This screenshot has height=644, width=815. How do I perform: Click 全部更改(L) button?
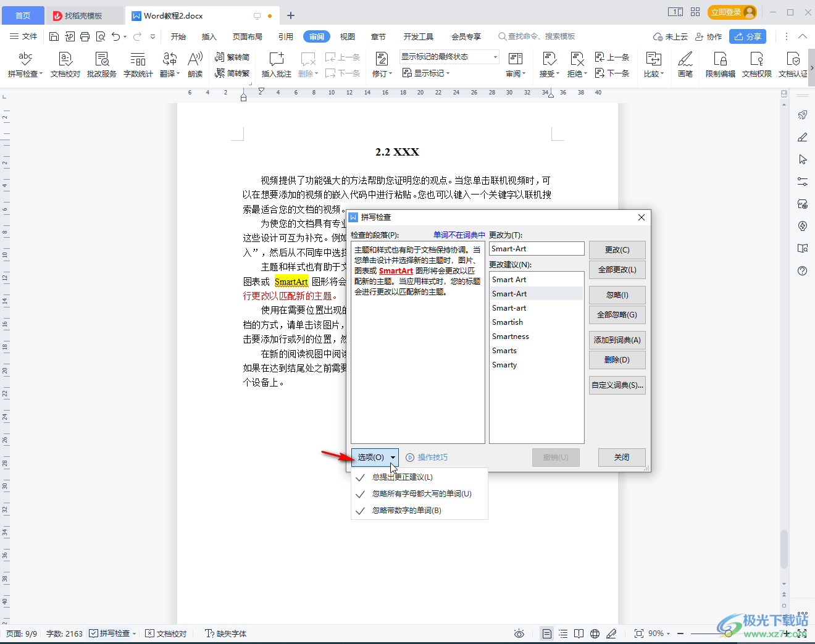pos(617,270)
